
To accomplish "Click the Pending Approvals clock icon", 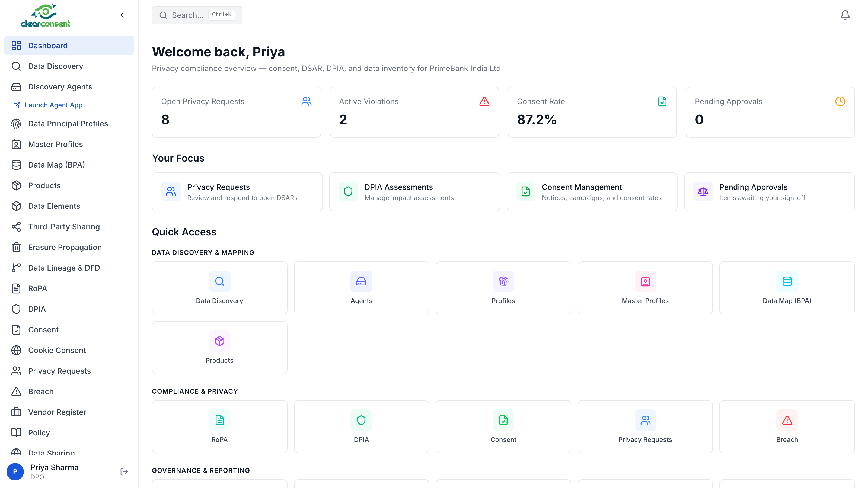I will [x=840, y=101].
